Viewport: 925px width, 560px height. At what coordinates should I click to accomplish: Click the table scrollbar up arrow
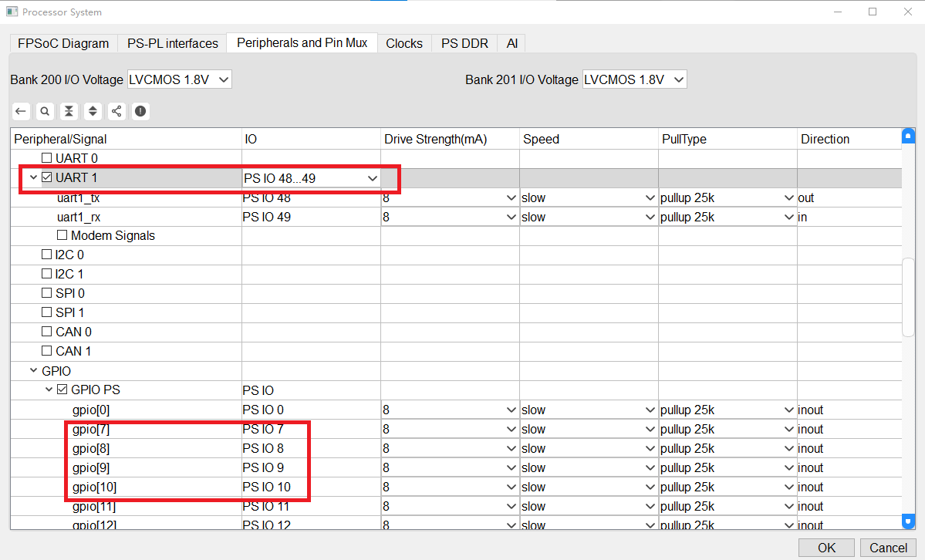point(909,137)
